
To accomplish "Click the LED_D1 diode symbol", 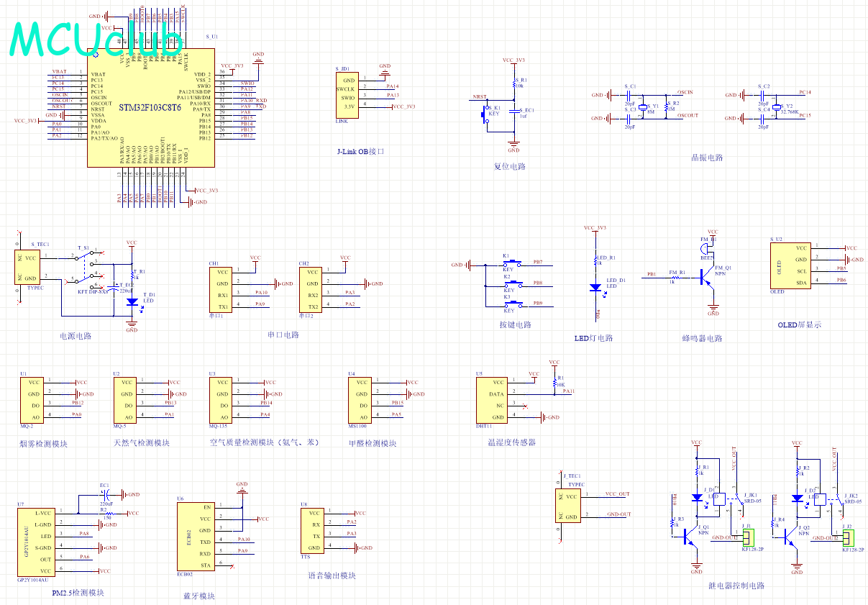I will pyautogui.click(x=595, y=287).
